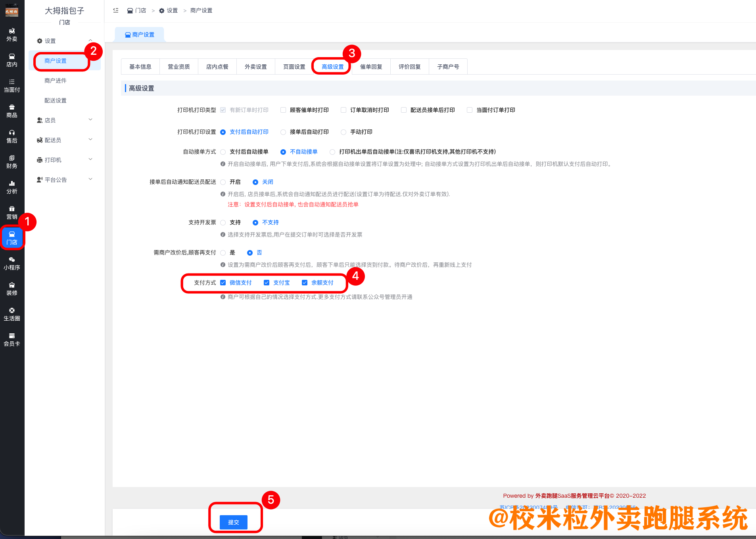Open the 小程序 mini-program icon
The height and width of the screenshot is (539, 756).
click(x=12, y=264)
